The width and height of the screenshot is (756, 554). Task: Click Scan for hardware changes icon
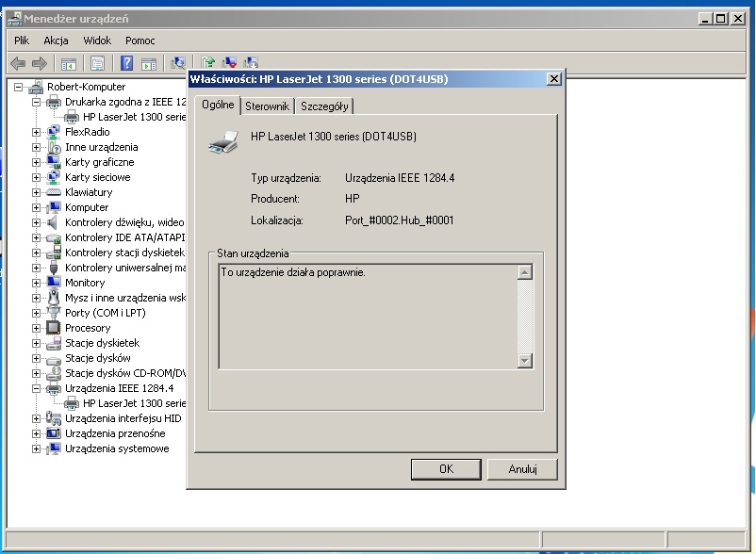coord(178,62)
